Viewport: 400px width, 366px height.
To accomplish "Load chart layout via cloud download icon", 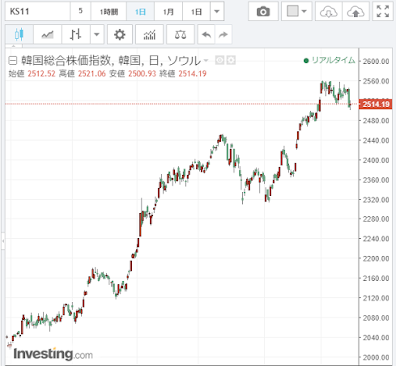I will [x=328, y=12].
